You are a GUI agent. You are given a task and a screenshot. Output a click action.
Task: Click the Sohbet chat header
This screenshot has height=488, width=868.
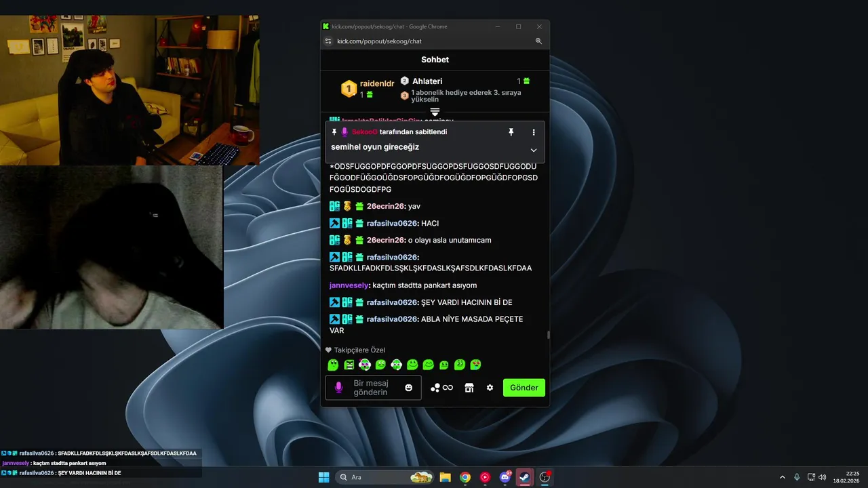(435, 60)
